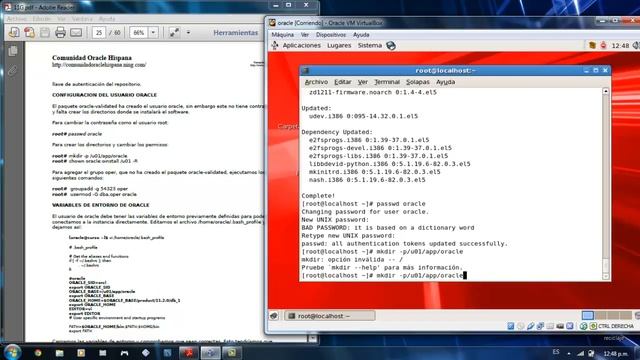Open Solapas menu in the terminal window

click(x=418, y=82)
